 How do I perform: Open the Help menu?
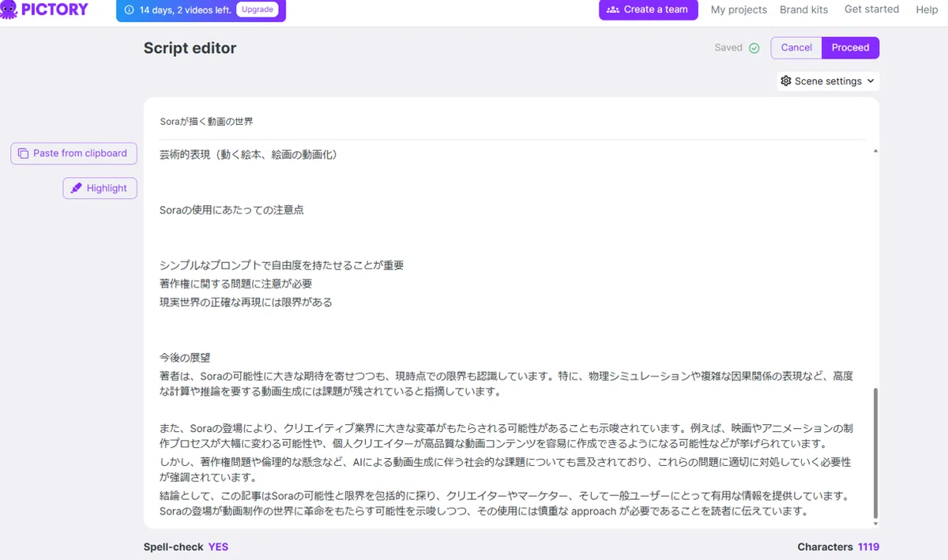point(927,9)
